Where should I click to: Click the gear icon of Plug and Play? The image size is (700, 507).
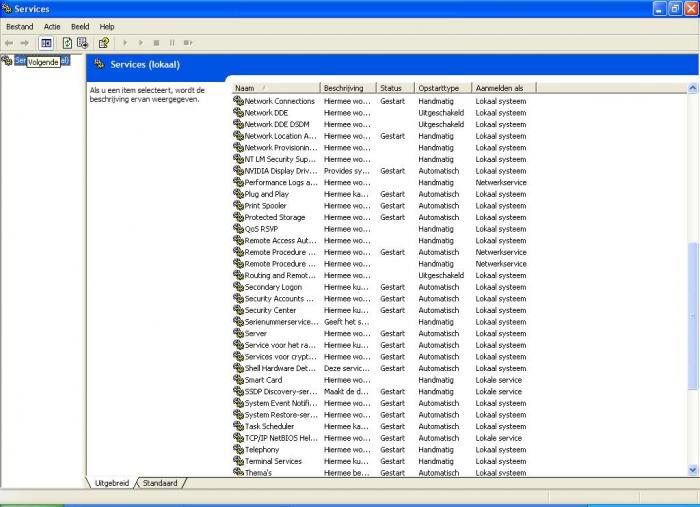pos(238,194)
